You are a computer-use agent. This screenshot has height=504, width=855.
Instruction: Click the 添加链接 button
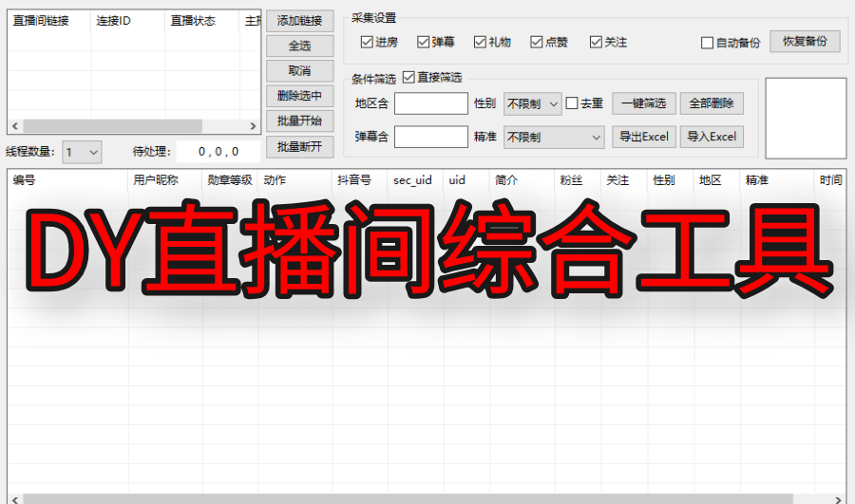299,21
